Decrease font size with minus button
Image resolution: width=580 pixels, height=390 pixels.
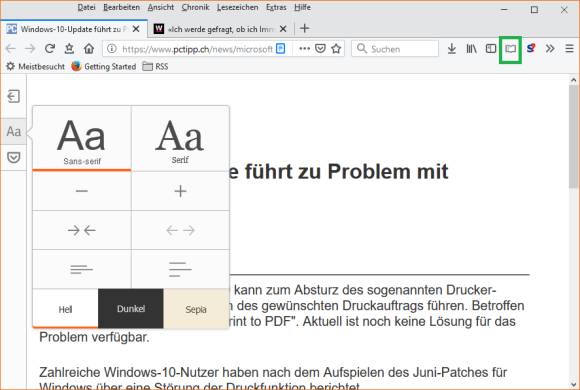click(x=82, y=191)
